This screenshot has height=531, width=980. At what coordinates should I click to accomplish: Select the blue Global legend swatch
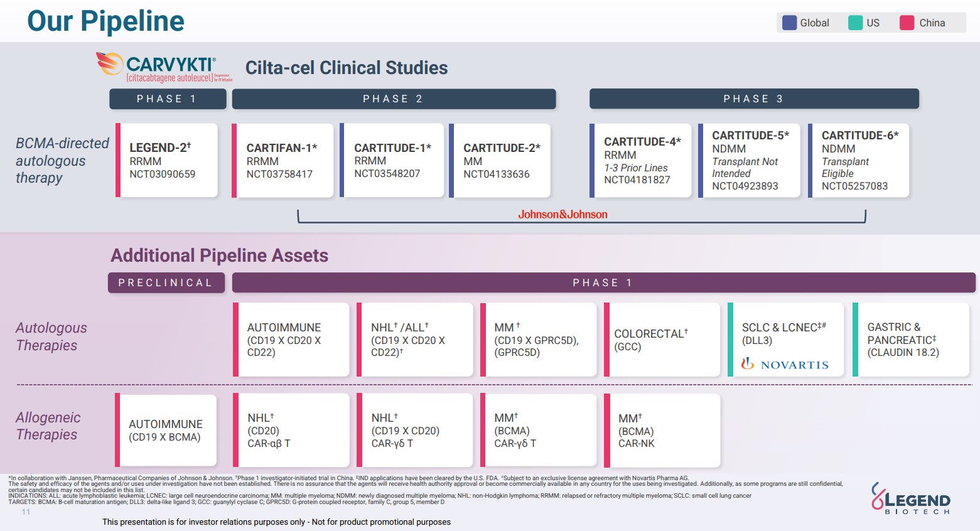coord(789,23)
